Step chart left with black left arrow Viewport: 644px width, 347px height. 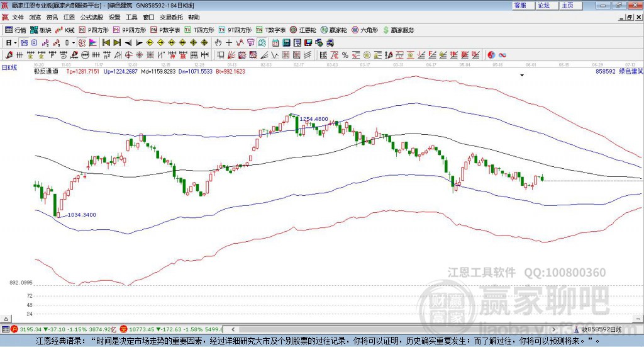pos(128,43)
